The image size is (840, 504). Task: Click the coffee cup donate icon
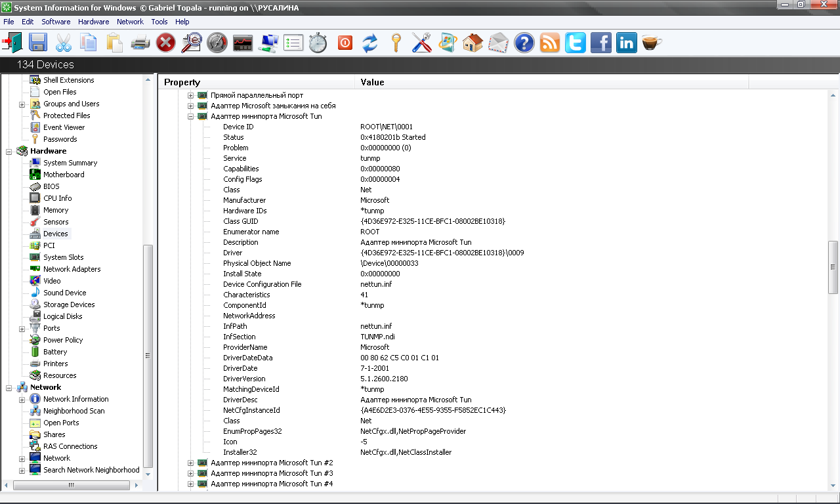(652, 43)
